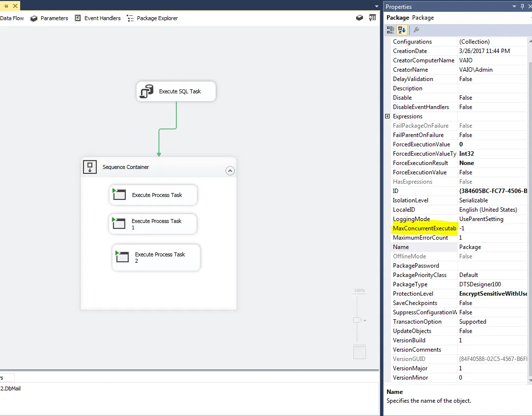Click the CreatorName VAIO\Admin value
The image size is (532, 416).
(x=492, y=70)
